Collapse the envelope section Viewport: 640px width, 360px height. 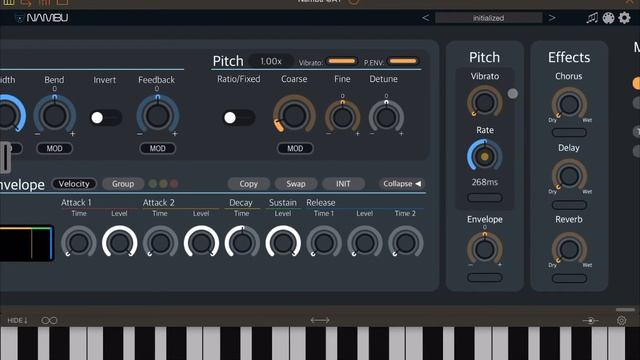click(402, 184)
